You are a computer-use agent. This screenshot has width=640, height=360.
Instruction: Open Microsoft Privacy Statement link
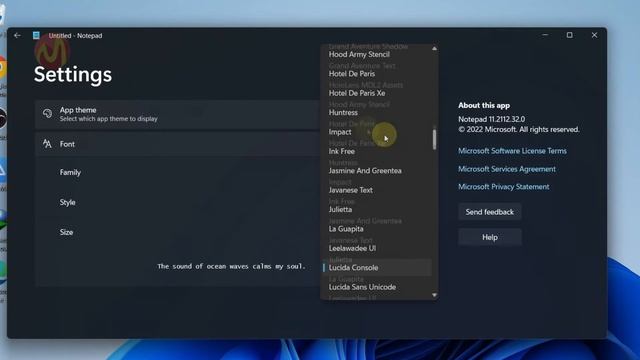pyautogui.click(x=503, y=187)
